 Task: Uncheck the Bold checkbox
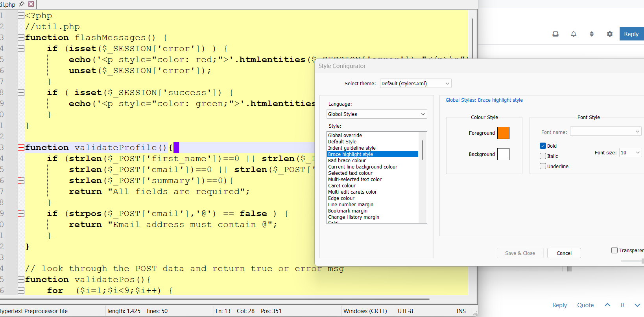point(543,146)
